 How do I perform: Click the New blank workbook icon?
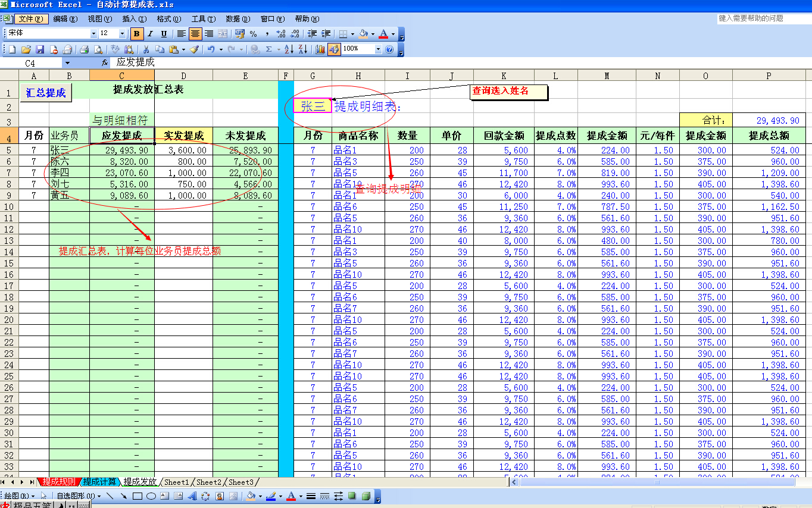tap(12, 49)
